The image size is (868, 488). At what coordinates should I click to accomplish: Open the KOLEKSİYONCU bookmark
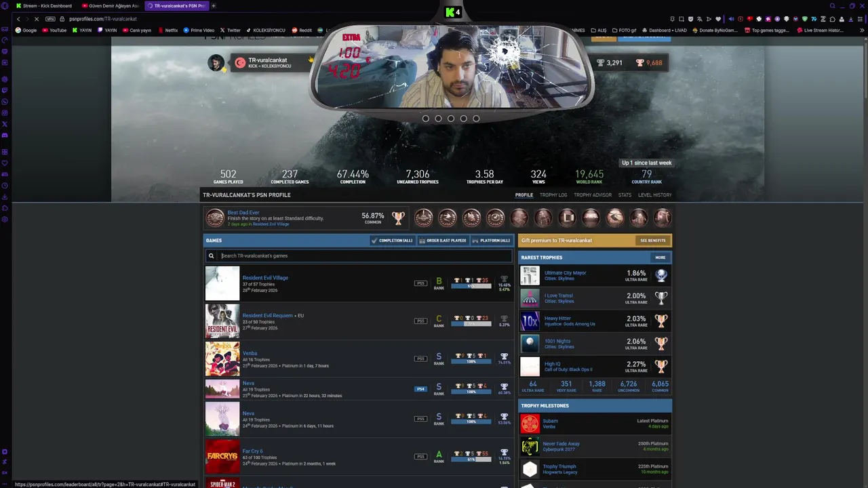266,30
